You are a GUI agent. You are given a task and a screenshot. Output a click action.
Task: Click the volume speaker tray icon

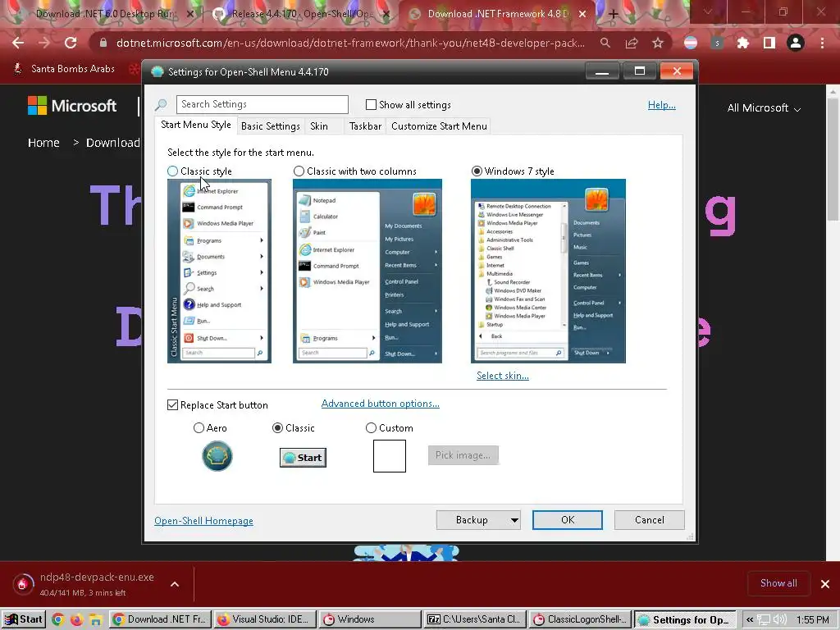[x=779, y=620]
